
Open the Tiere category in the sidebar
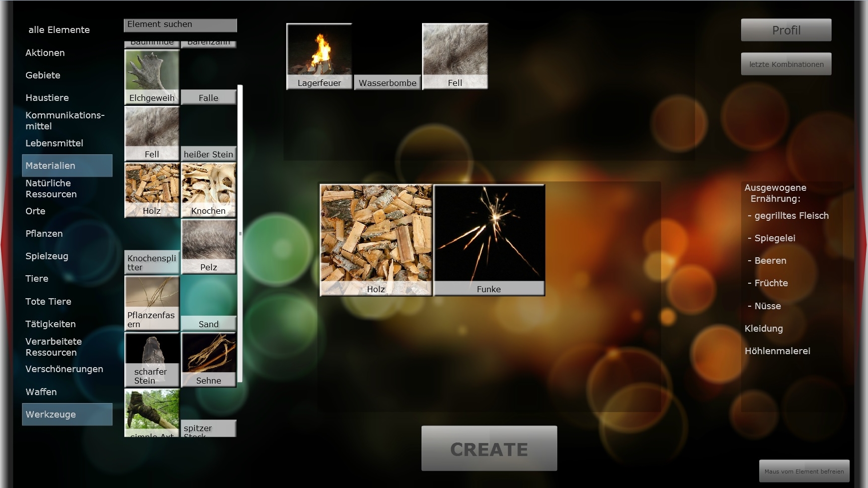click(36, 278)
